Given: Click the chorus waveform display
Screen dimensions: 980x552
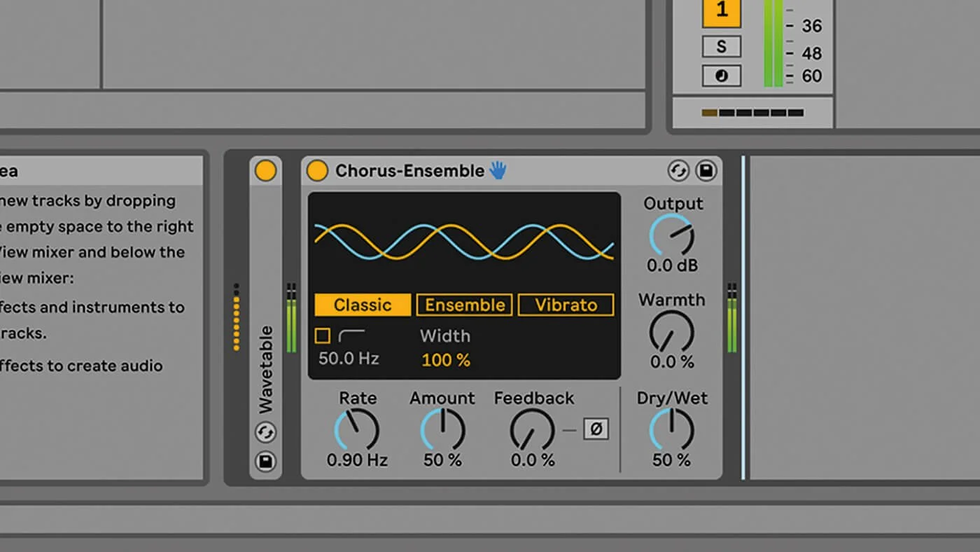Looking at the screenshot, I should pos(464,242).
